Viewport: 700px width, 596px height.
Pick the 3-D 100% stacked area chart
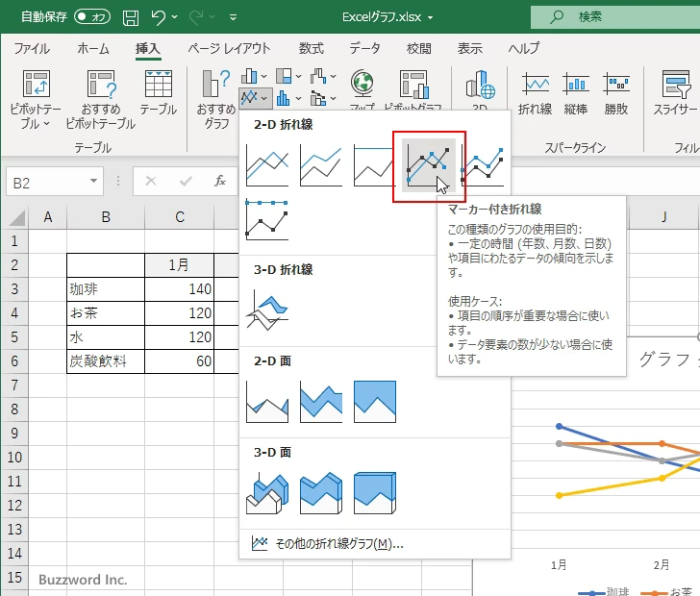[x=375, y=493]
